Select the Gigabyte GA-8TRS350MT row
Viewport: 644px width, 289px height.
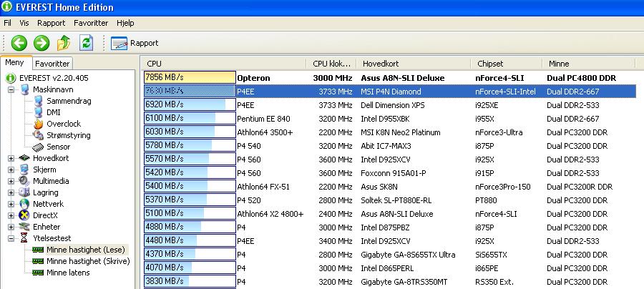click(390, 281)
